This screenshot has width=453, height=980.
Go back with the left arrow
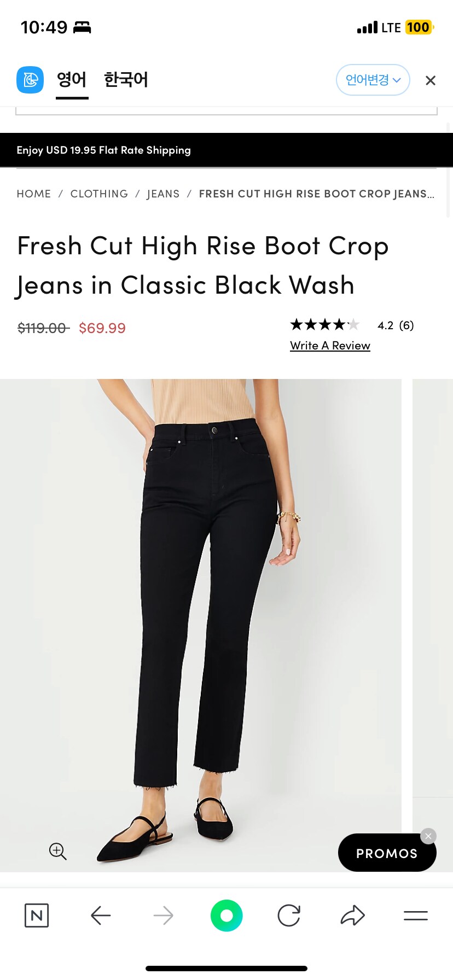101,915
